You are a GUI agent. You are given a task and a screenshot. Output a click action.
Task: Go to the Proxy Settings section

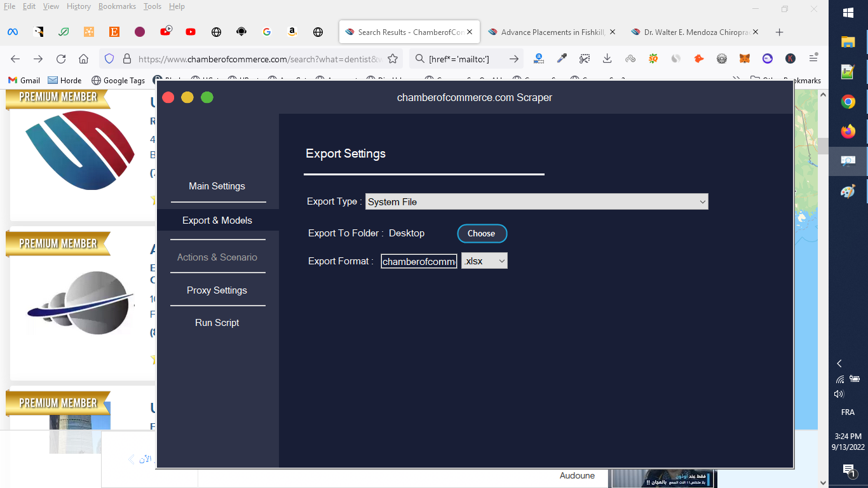pos(217,290)
